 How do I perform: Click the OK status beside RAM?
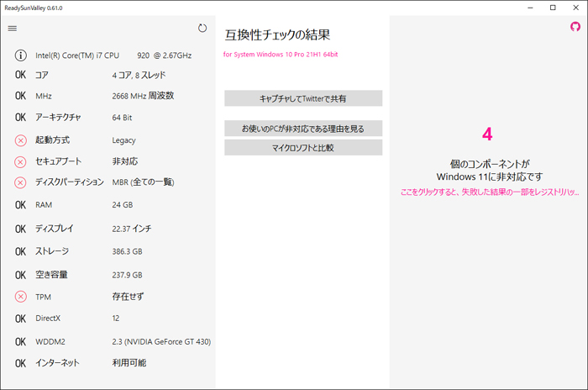click(21, 205)
